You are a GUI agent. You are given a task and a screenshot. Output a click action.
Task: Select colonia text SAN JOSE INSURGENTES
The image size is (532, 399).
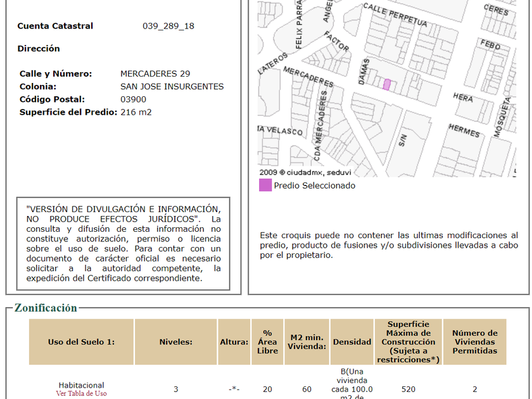point(172,87)
